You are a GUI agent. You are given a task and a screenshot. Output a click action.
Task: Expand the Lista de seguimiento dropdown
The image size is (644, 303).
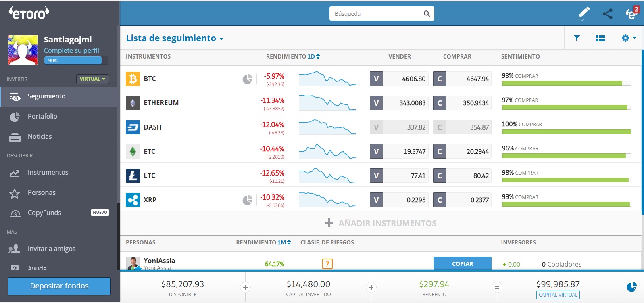[x=174, y=38]
